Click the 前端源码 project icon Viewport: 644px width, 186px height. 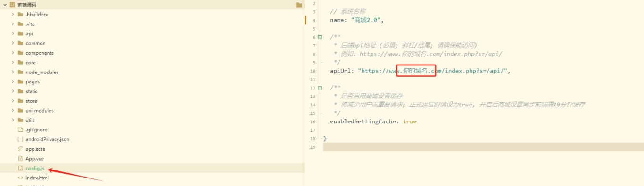(x=12, y=5)
